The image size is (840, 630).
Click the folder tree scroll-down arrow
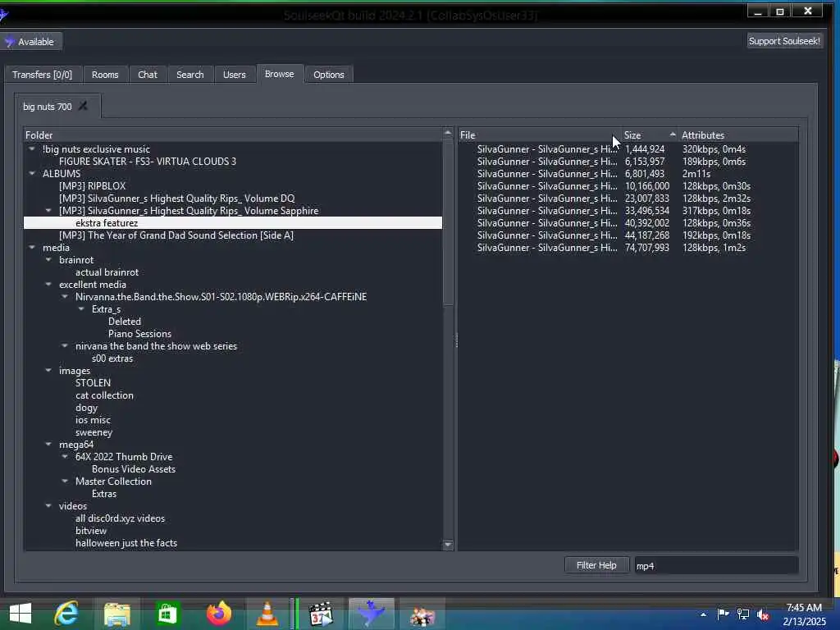[x=449, y=545]
